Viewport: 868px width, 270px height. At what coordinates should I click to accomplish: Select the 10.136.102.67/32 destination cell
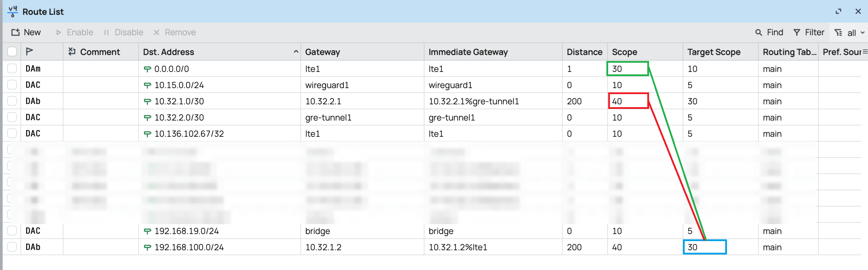pos(219,134)
